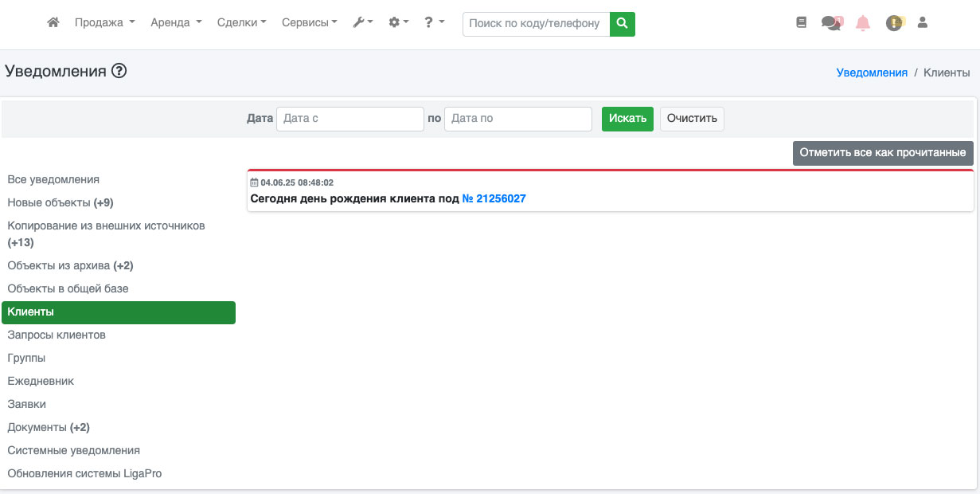
Task: Mark all notifications as read
Action: click(882, 153)
